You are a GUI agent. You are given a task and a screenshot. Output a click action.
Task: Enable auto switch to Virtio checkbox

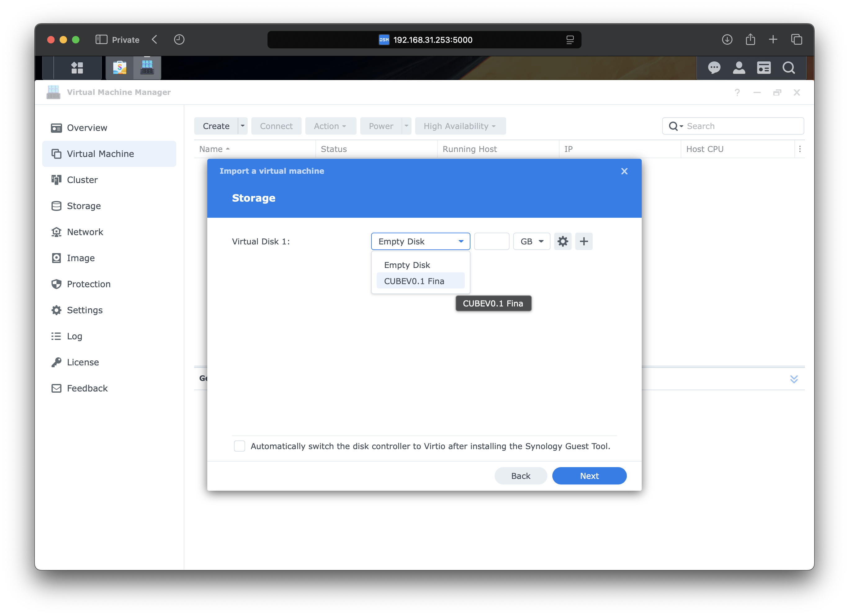[240, 446]
